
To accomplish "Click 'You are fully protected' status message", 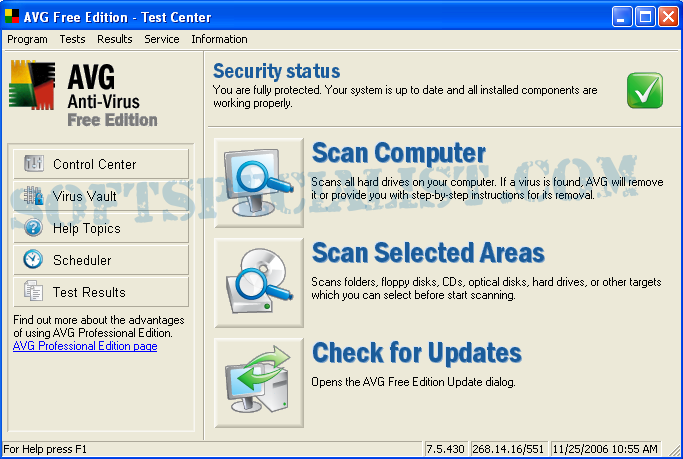I will click(405, 97).
